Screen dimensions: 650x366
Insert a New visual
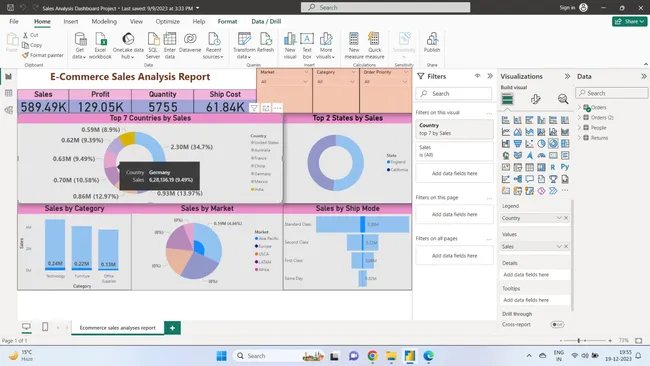(x=290, y=46)
